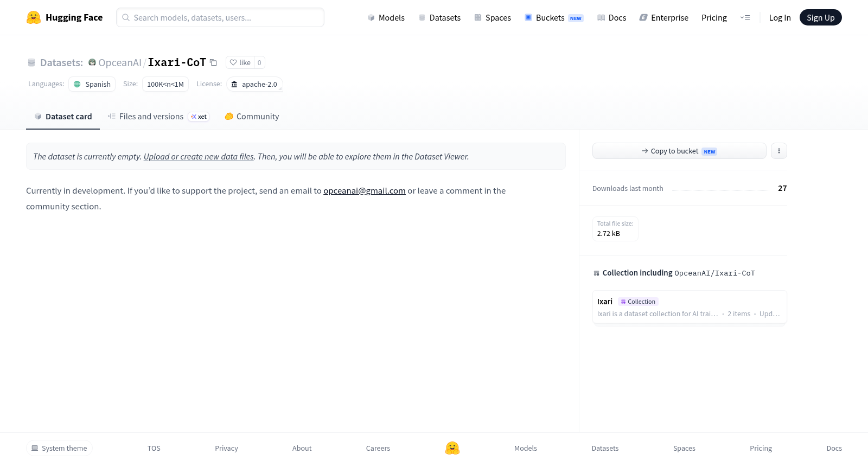The width and height of the screenshot is (868, 467).
Task: Open the three-dot more options menu
Action: coord(779,151)
